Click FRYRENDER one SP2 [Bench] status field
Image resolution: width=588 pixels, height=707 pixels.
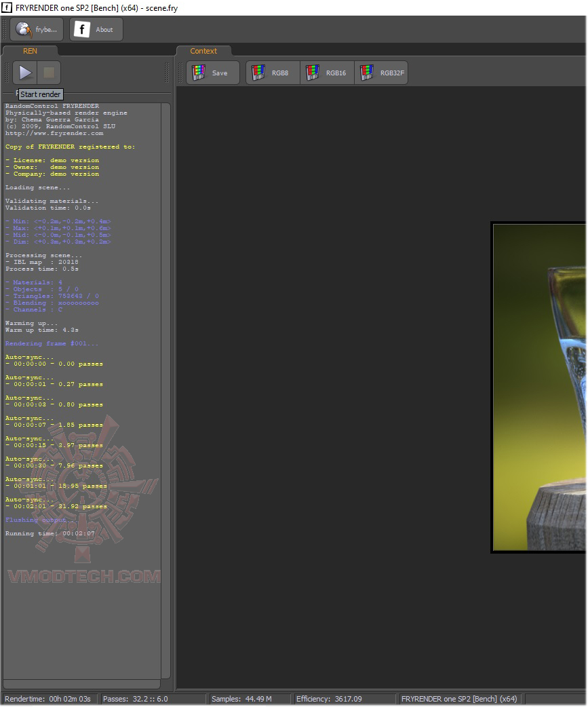point(459,699)
